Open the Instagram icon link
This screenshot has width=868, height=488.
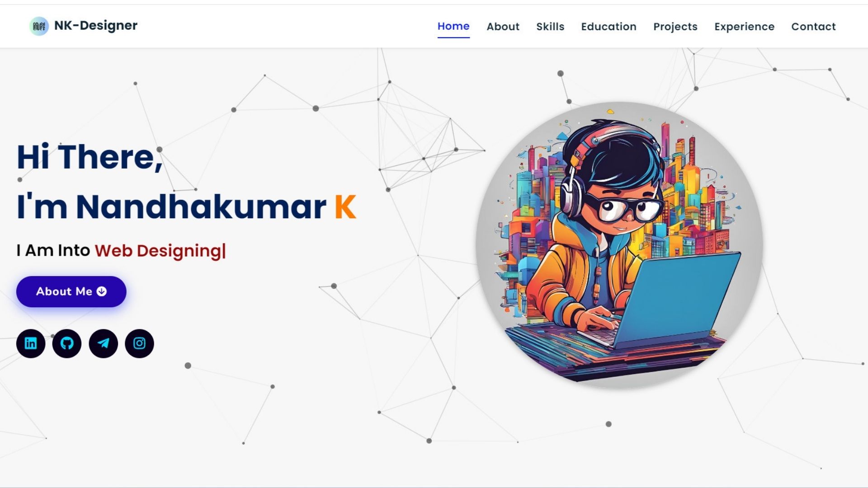pos(139,343)
